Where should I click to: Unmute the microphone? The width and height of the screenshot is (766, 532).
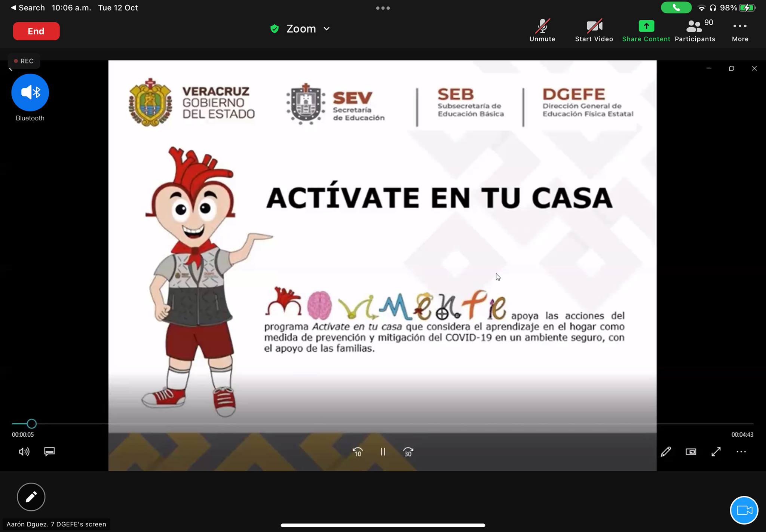coord(542,30)
